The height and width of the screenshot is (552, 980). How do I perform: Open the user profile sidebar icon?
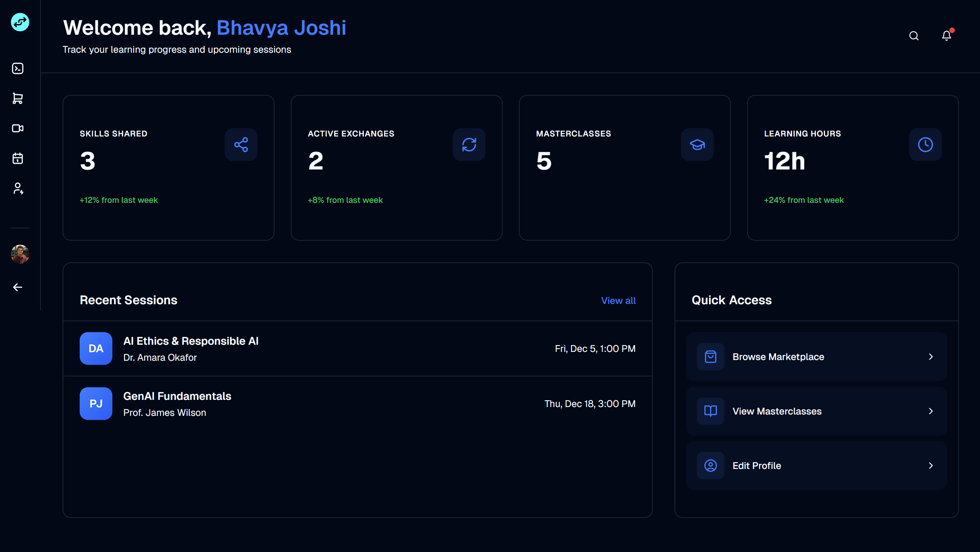[18, 188]
